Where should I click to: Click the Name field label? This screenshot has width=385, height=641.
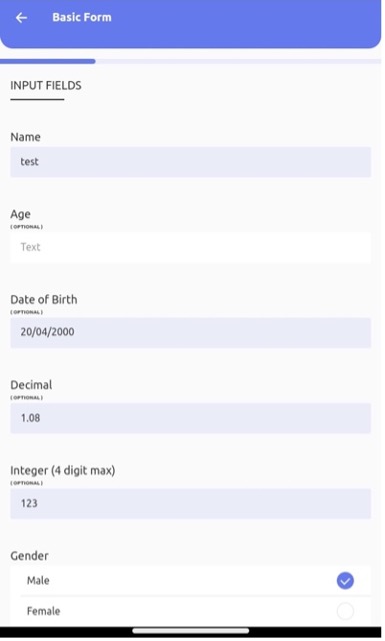click(x=25, y=137)
